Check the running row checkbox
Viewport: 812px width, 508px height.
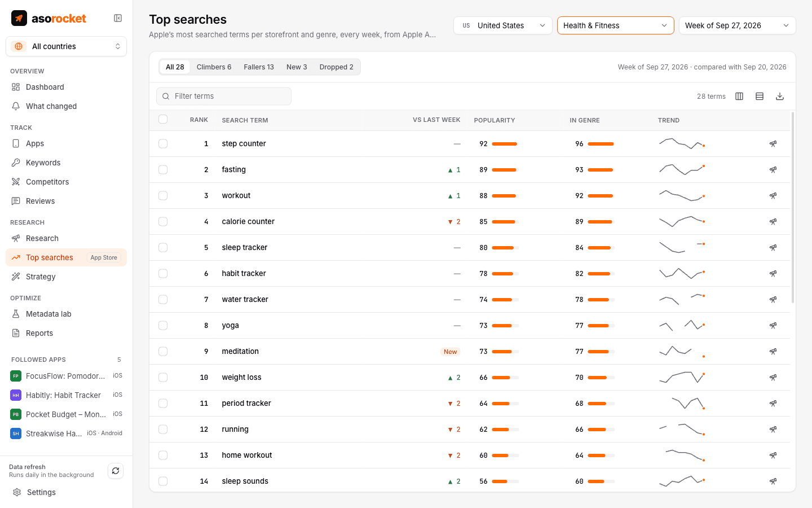163,430
